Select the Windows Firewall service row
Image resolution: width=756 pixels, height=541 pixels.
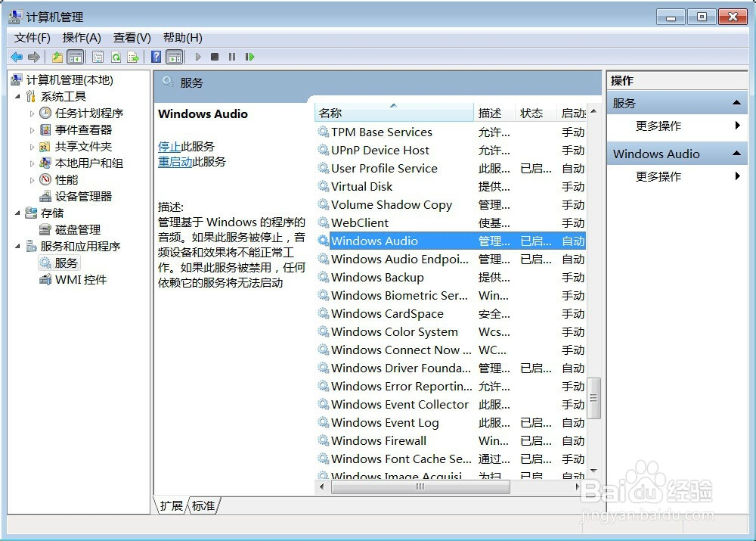click(451, 441)
